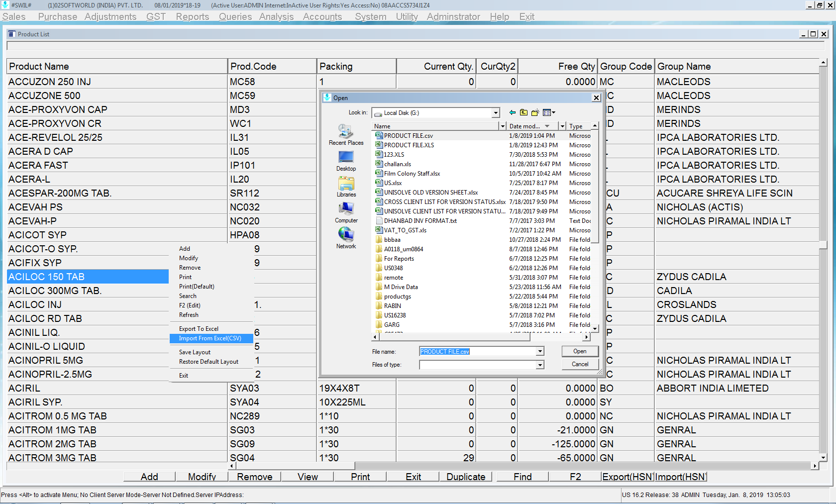Viewport: 836px width, 504px height.
Task: Click the Open dialog title icon
Action: tap(327, 98)
